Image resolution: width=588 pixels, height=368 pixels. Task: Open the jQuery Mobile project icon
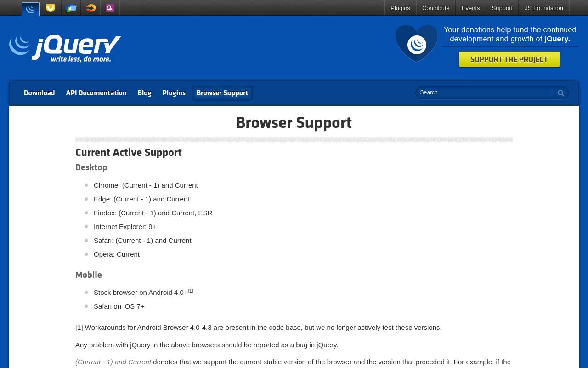coord(71,8)
